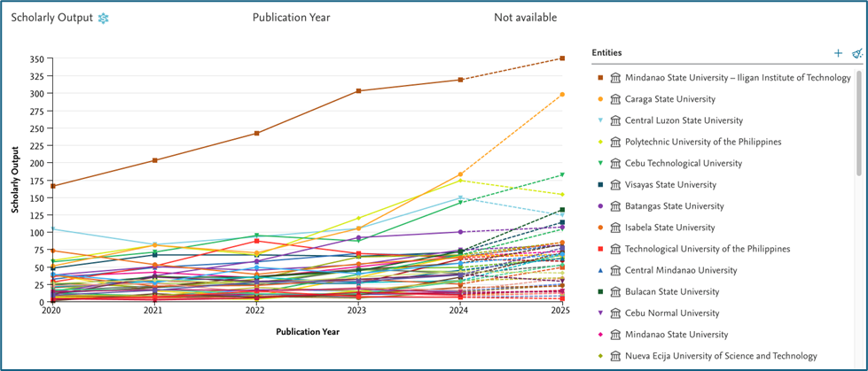Click green triangle marker for Cebu Technological University
Image resolution: width=868 pixels, height=371 pixels.
tap(600, 164)
